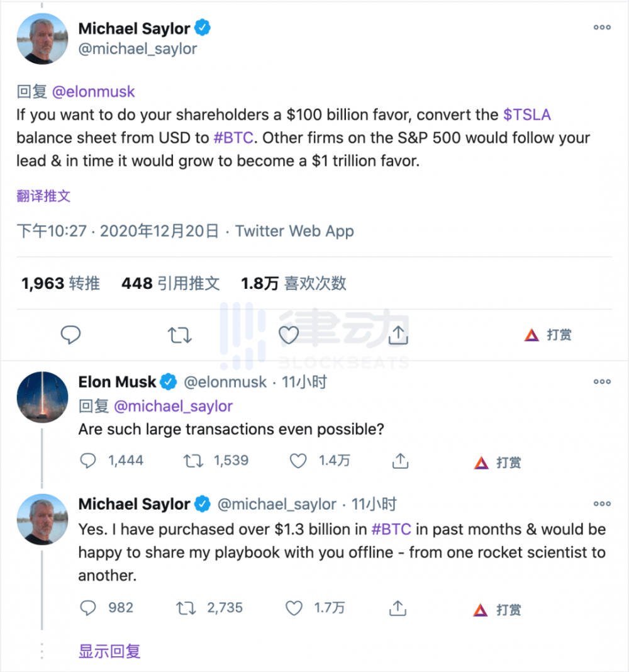Retweet Saylor's reply with 2,735 retweets
Viewport: 629px width, 672px height.
click(185, 608)
